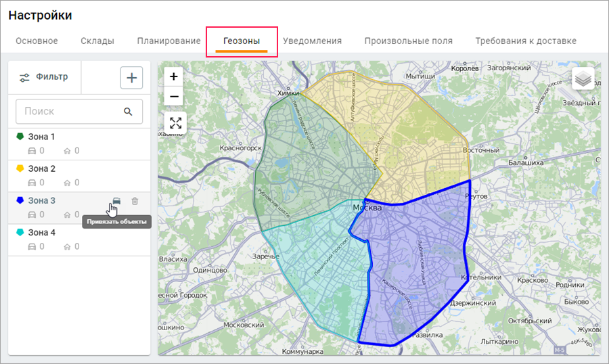Select Зона 3 in the list
Image resolution: width=609 pixels, height=364 pixels.
(79, 208)
